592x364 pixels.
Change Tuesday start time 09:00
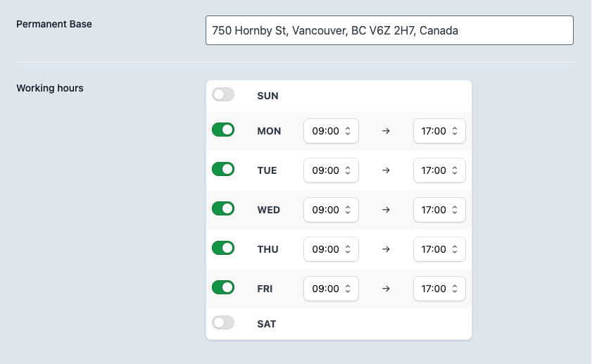331,170
